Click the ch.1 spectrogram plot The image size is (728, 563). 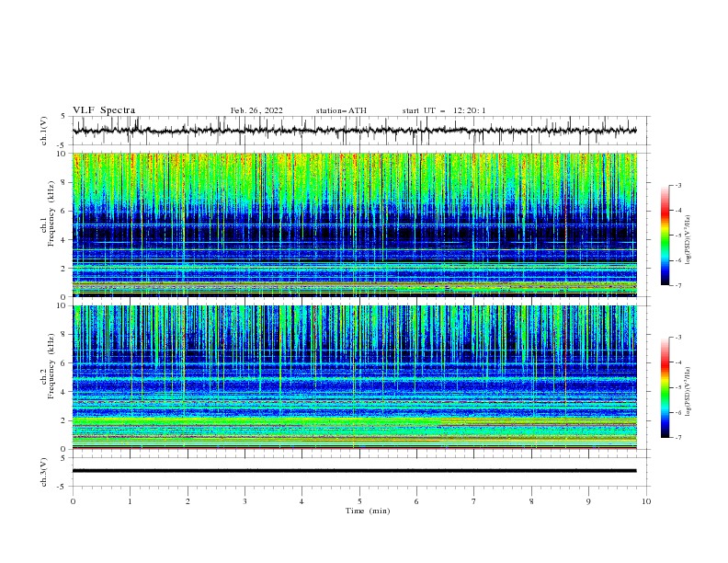pos(355,224)
